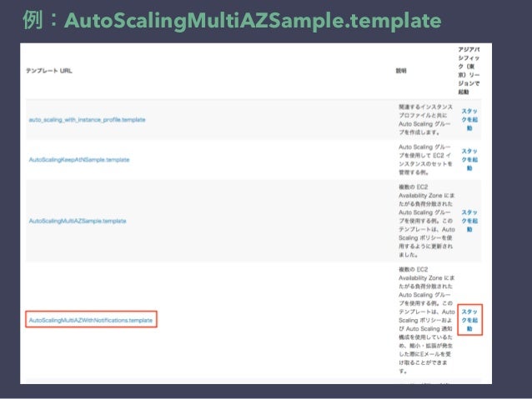Image resolution: width=532 pixels, height=399 pixels.
Task: Select description text of MultiAZSample row
Action: pos(426,221)
